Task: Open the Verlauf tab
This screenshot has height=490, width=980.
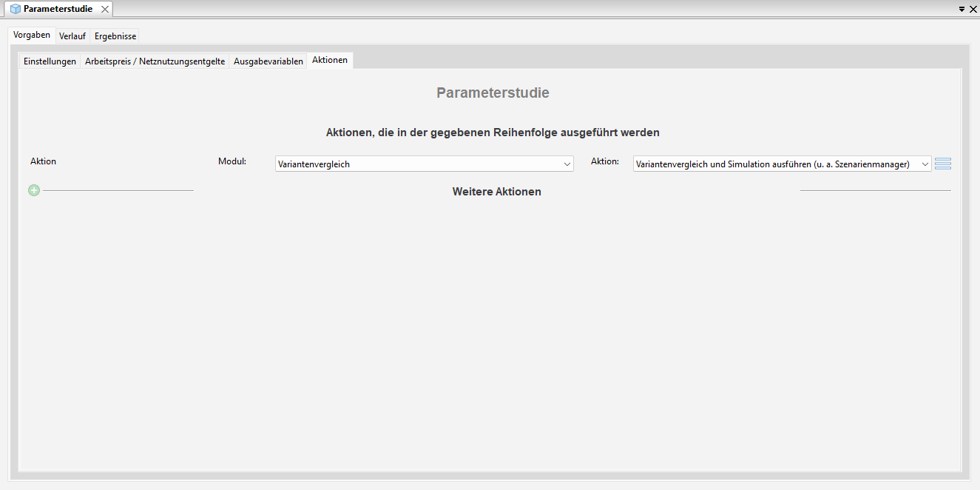Action: click(x=72, y=36)
